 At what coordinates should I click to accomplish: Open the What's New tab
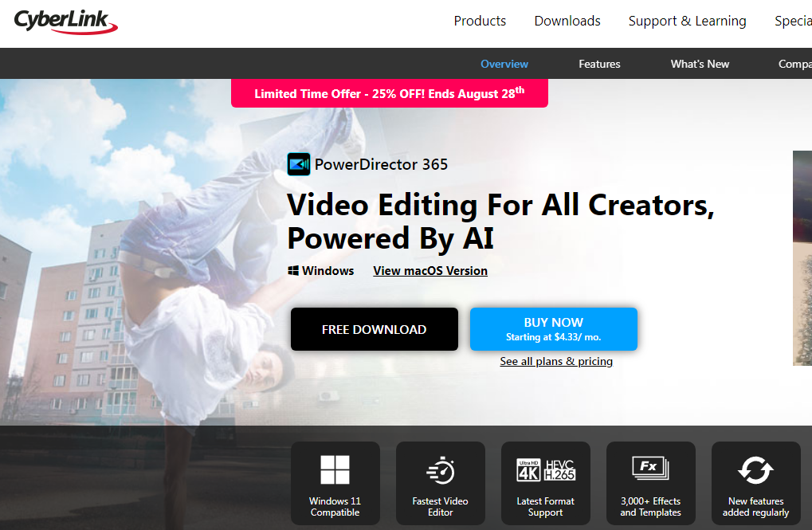tap(700, 64)
